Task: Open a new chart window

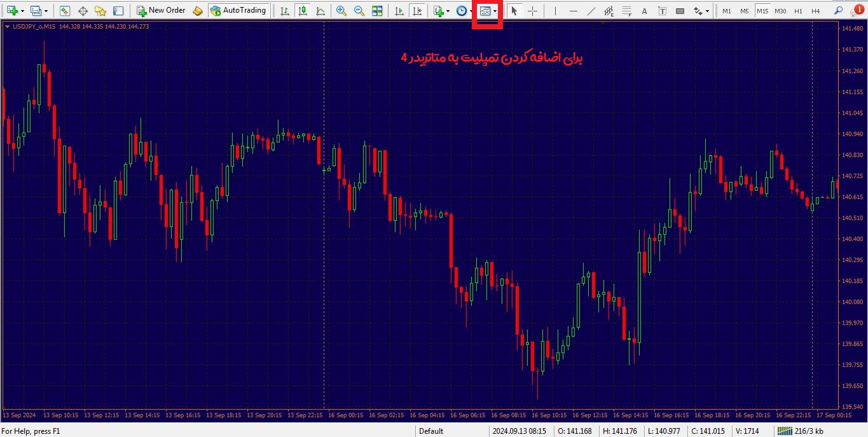Action: click(12, 11)
